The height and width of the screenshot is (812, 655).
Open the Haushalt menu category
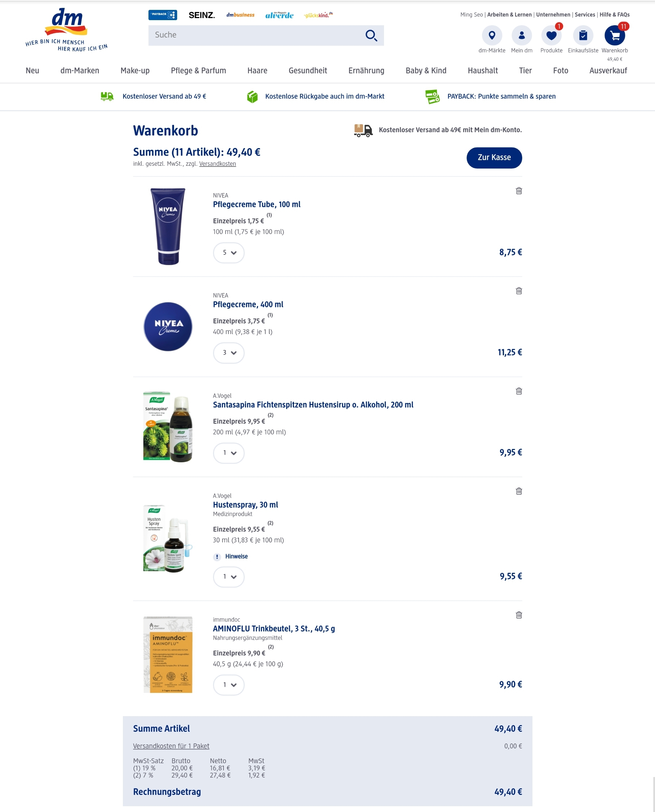483,71
